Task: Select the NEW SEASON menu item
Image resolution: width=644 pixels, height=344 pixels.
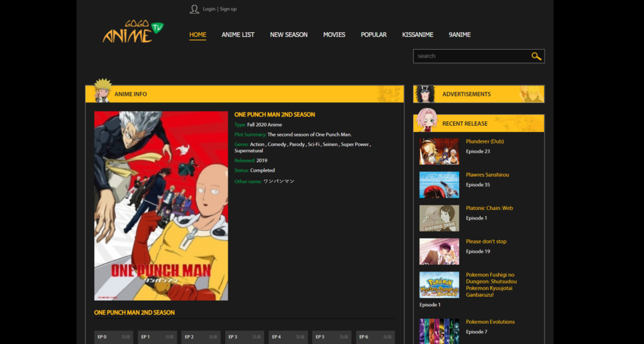Action: click(289, 35)
